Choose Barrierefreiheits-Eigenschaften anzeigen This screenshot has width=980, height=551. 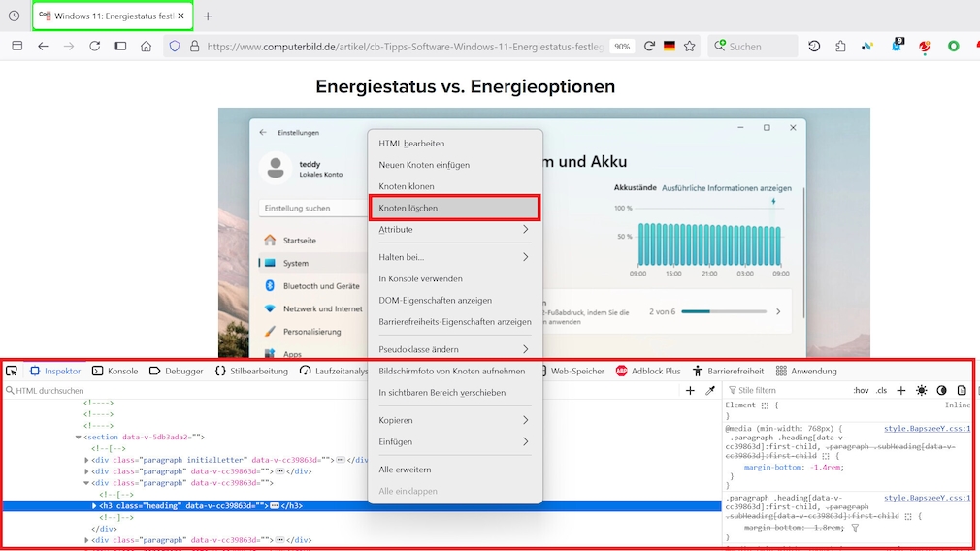[x=455, y=322]
